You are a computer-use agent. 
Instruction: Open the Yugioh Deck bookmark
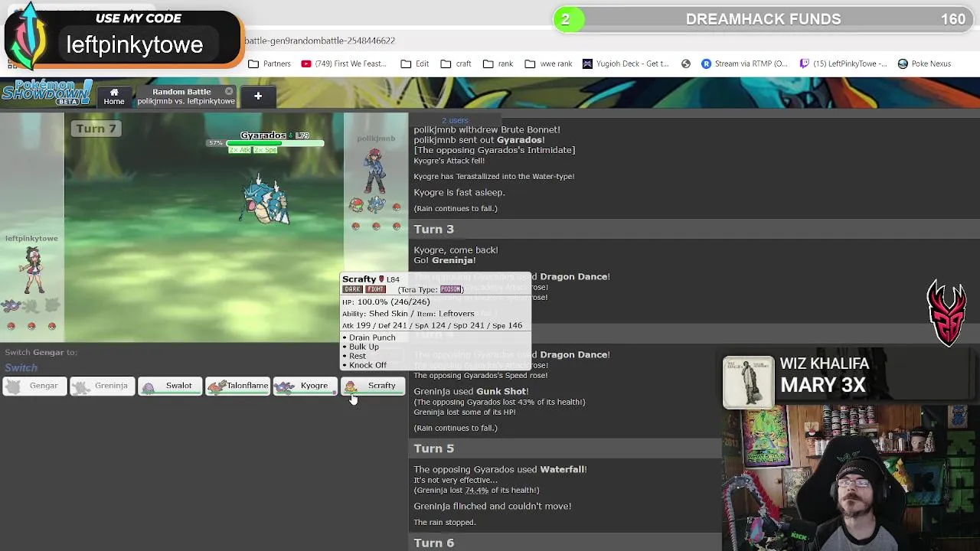click(x=626, y=64)
